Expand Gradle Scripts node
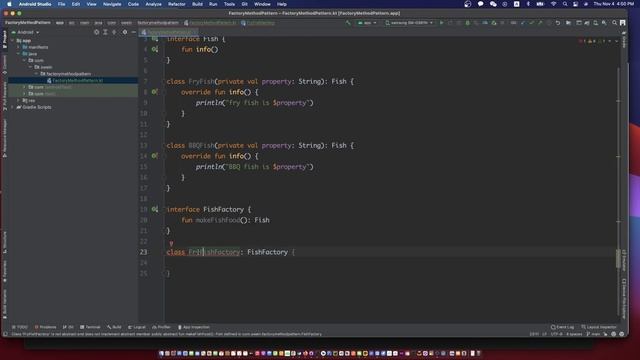640x360 pixels. pos(13,107)
